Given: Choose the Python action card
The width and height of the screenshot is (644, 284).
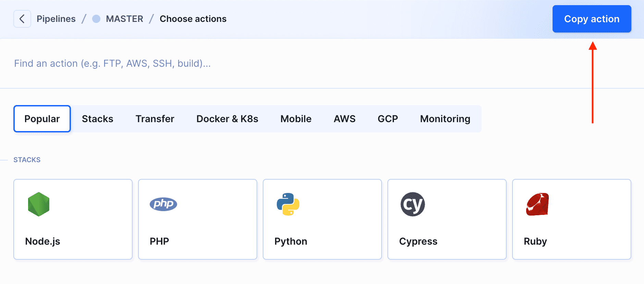Looking at the screenshot, I should pos(322,219).
